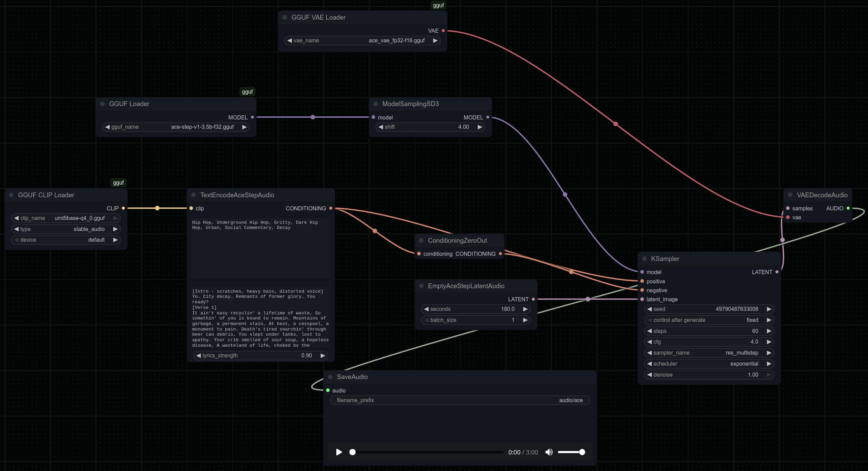The image size is (868, 471).
Task: Select next vae_name after ace_vae_fp32-f16.gguf
Action: (x=435, y=41)
